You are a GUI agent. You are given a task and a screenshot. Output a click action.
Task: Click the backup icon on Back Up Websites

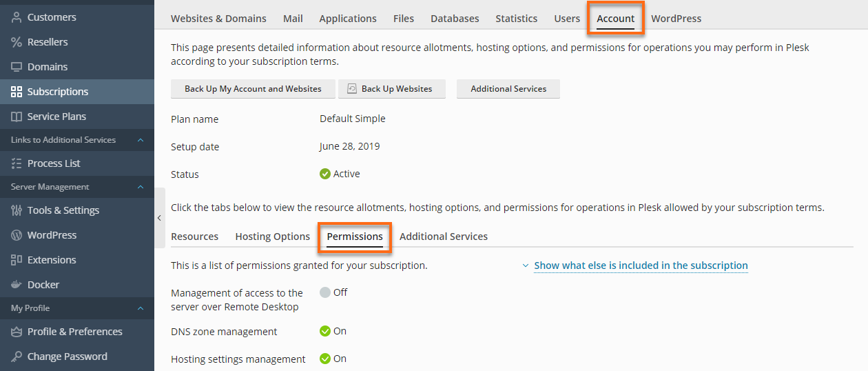[352, 89]
